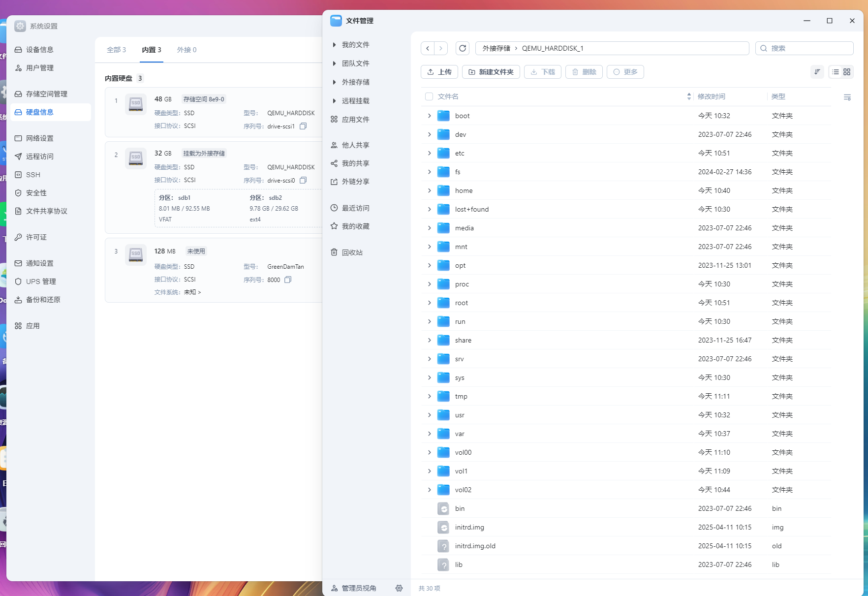
Task: Expand the boot folder row
Action: [429, 116]
